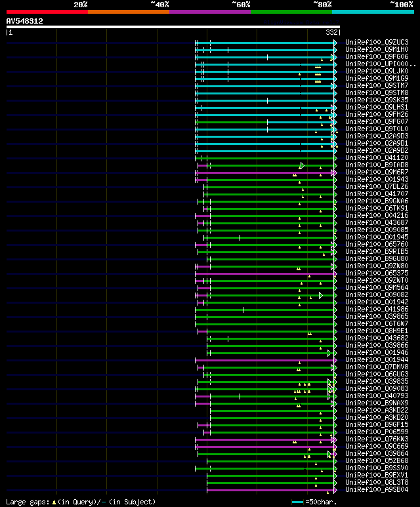420x507 pixels.
Task: Click the cyan 50char scale legend bar
Action: (x=297, y=502)
